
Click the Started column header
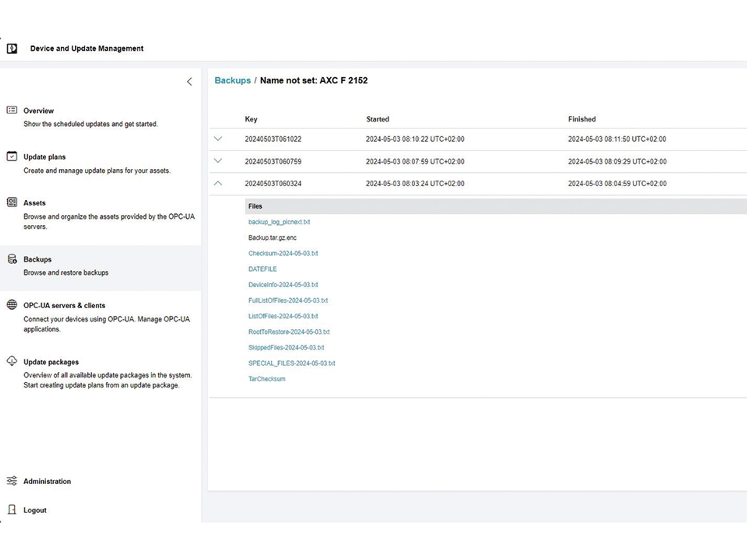point(378,119)
